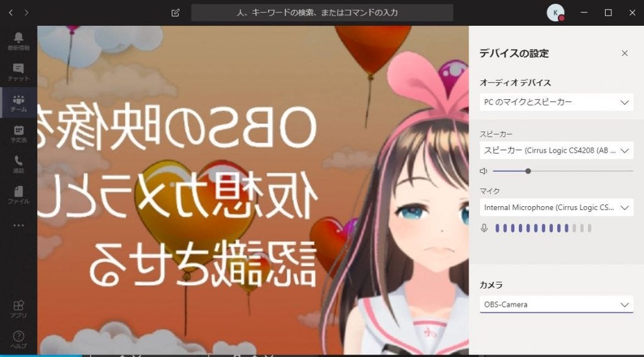Open the Activity bell in sidebar
The height and width of the screenshot is (357, 644).
point(18,41)
